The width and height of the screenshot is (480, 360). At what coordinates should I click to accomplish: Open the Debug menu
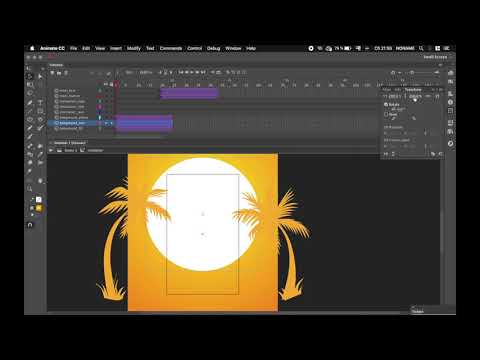[x=213, y=48]
